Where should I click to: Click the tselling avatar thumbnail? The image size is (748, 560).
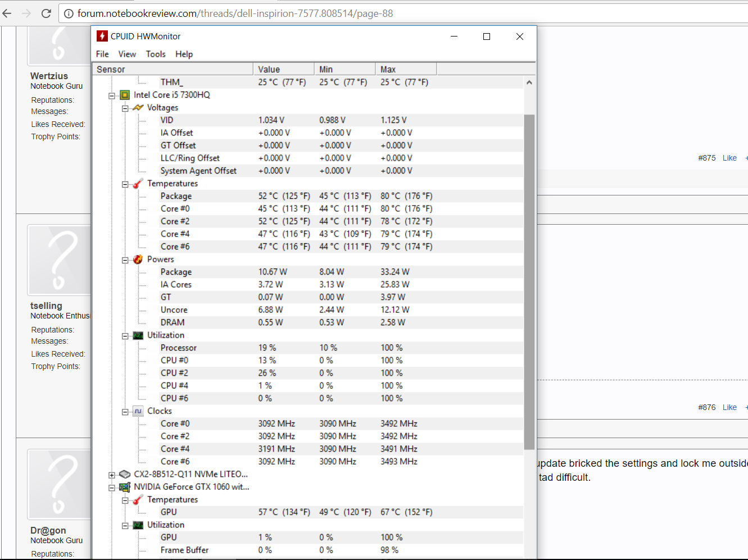coord(59,260)
